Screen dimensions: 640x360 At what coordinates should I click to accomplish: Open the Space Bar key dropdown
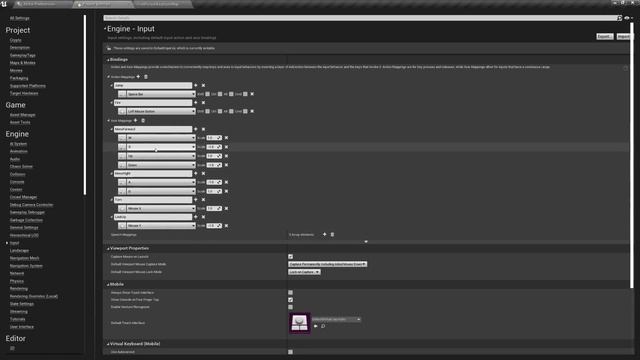pyautogui.click(x=161, y=94)
